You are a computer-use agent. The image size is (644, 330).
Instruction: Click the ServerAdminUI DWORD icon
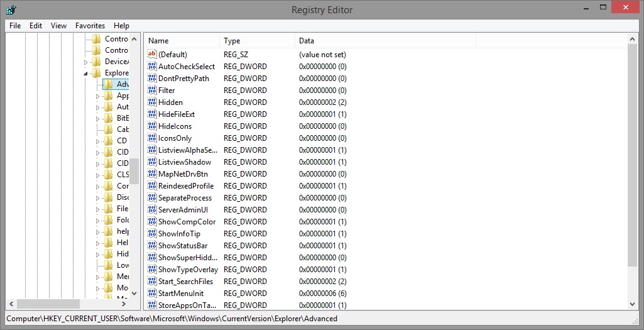[x=152, y=209]
